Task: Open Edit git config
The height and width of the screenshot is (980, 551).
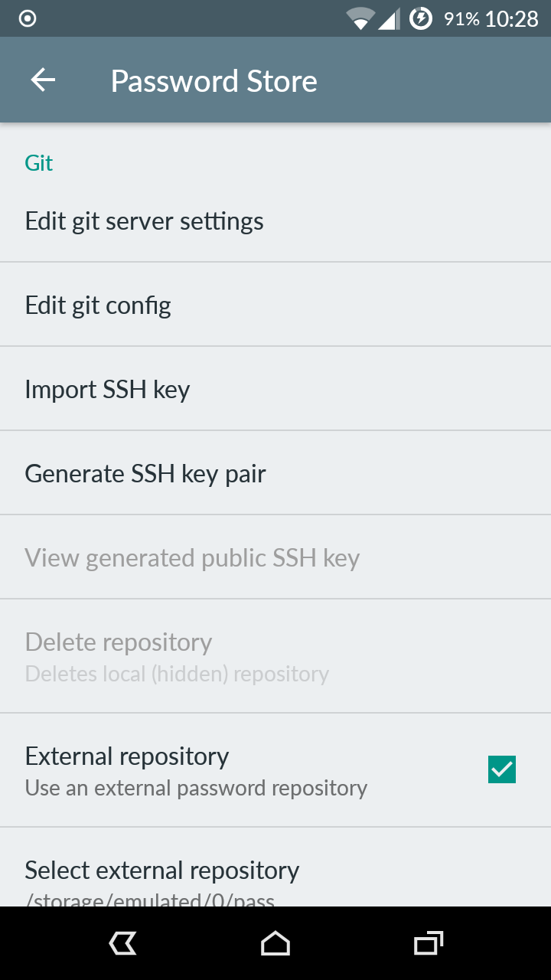Action: pos(98,305)
